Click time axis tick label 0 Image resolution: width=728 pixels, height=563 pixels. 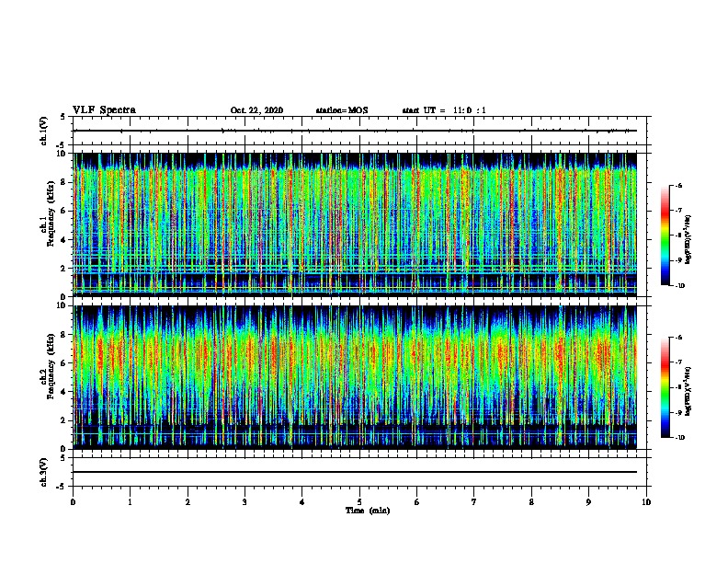(x=73, y=502)
